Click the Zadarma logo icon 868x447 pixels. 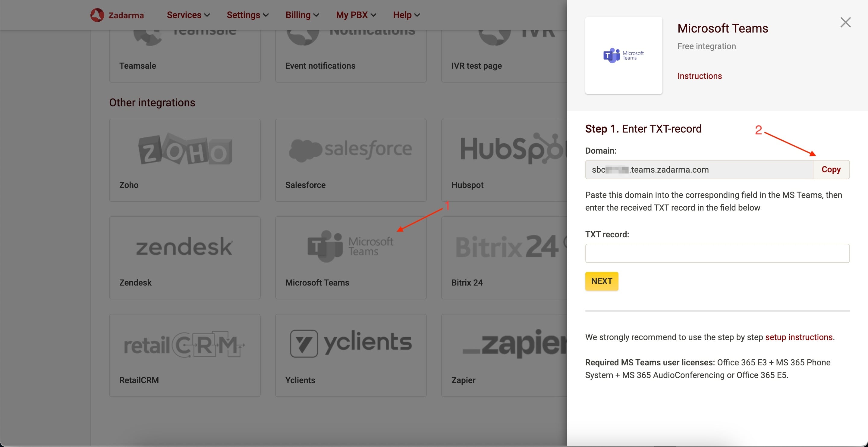(97, 15)
